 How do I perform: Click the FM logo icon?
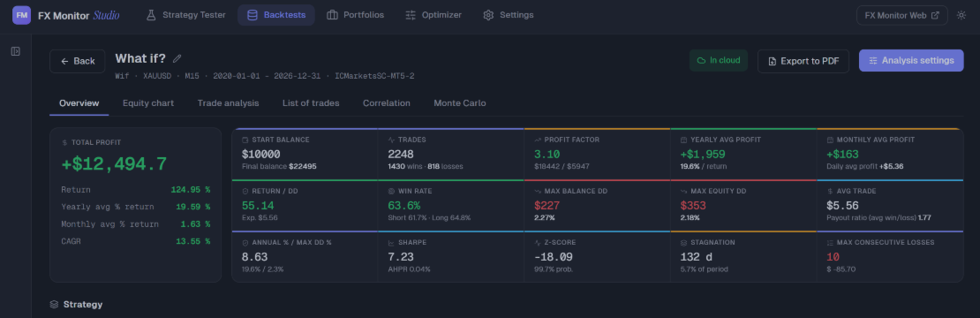[21, 15]
